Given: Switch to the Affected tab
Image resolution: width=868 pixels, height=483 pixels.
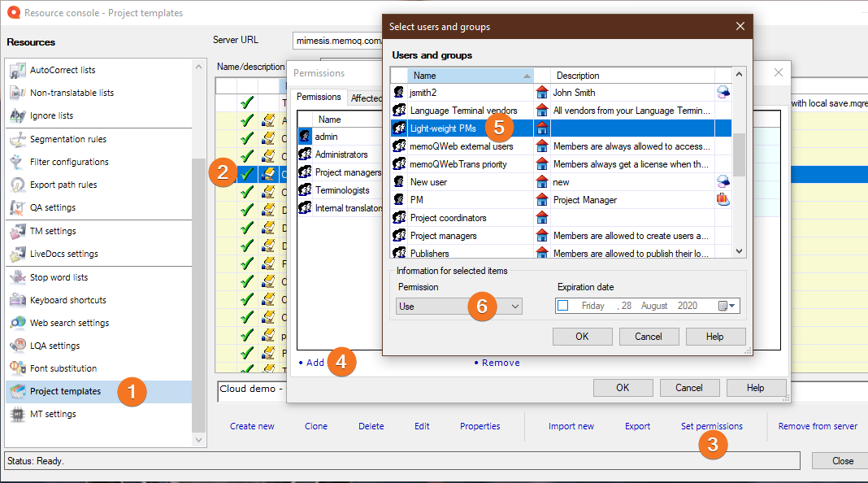Looking at the screenshot, I should (x=366, y=98).
